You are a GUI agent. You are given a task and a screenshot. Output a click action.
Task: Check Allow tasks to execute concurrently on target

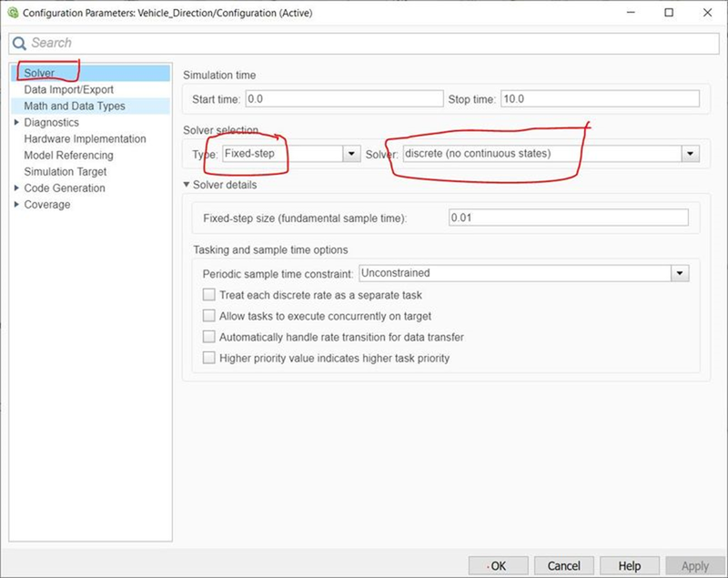pos(209,316)
